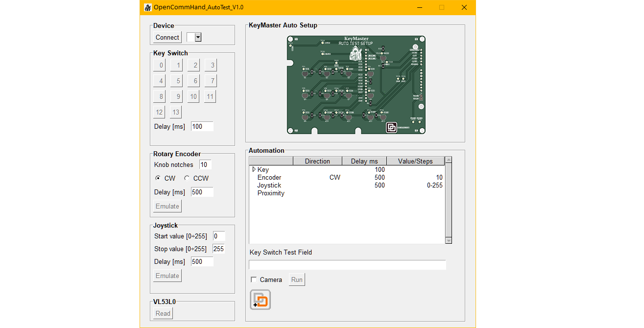Click Emulate under Rotary Encoder
The image size is (644, 328).
[x=167, y=206]
